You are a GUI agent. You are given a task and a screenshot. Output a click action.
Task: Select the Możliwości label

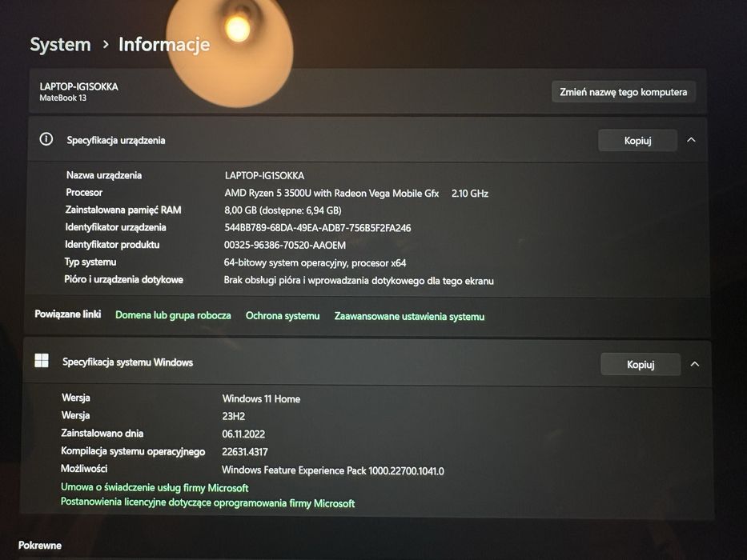(x=84, y=469)
